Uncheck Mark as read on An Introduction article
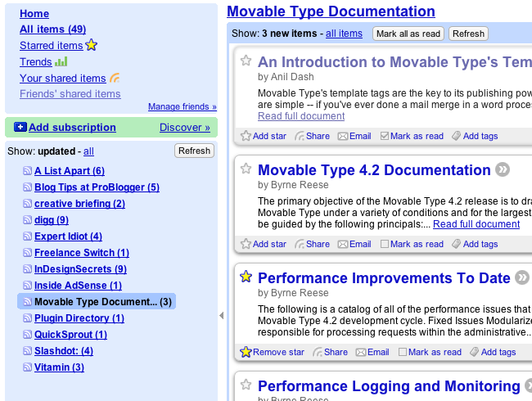This screenshot has height=401, width=532. (385, 136)
